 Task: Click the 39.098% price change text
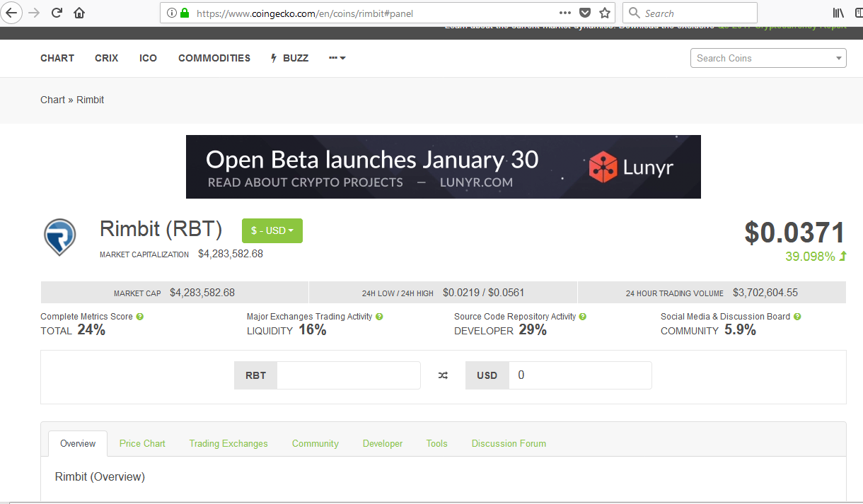(x=810, y=256)
